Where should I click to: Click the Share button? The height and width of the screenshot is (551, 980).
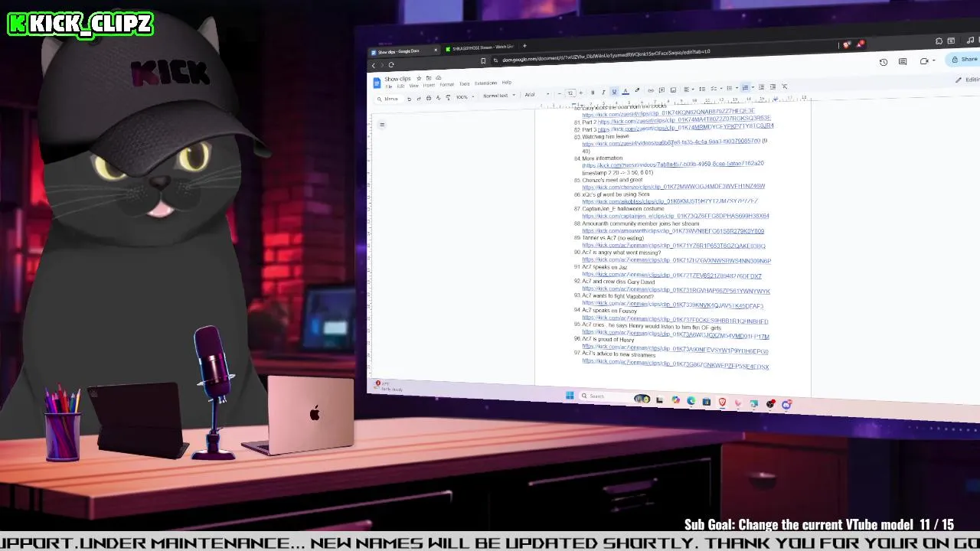(x=964, y=59)
